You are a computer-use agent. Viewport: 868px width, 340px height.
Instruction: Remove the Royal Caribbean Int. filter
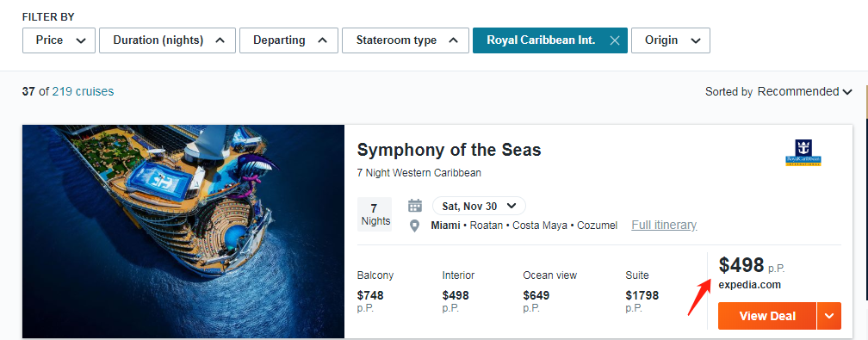click(614, 40)
